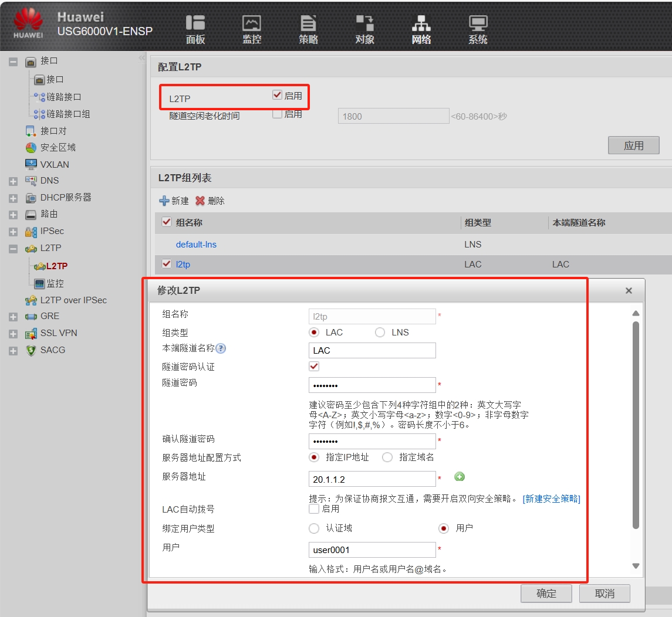Open the default-lns group link
The width and height of the screenshot is (672, 617).
tap(196, 245)
